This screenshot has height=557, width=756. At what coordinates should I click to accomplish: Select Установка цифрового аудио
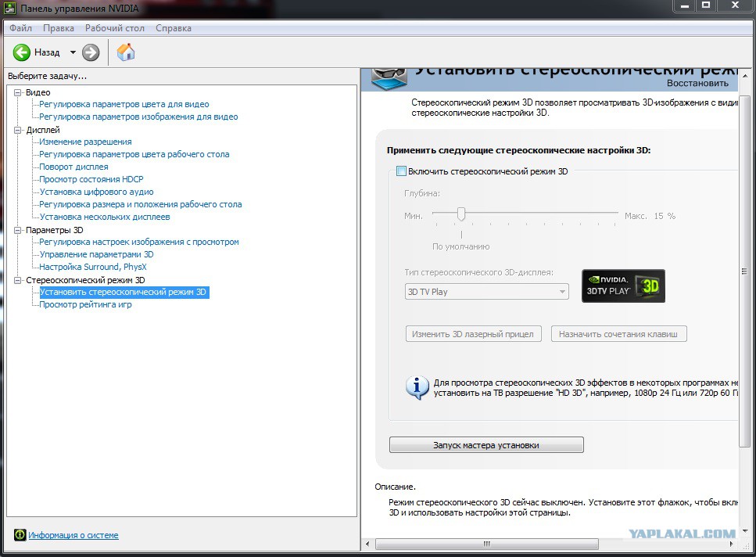[96, 192]
